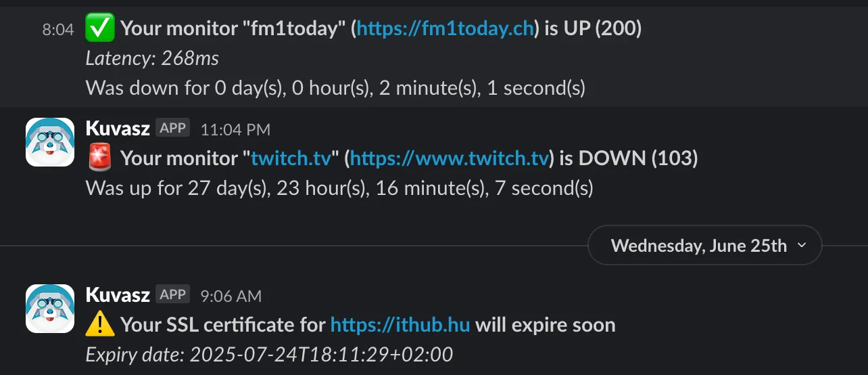This screenshot has height=375, width=868.
Task: Open Kuvasz avatar on twitch.tv alert
Action: tap(50, 142)
